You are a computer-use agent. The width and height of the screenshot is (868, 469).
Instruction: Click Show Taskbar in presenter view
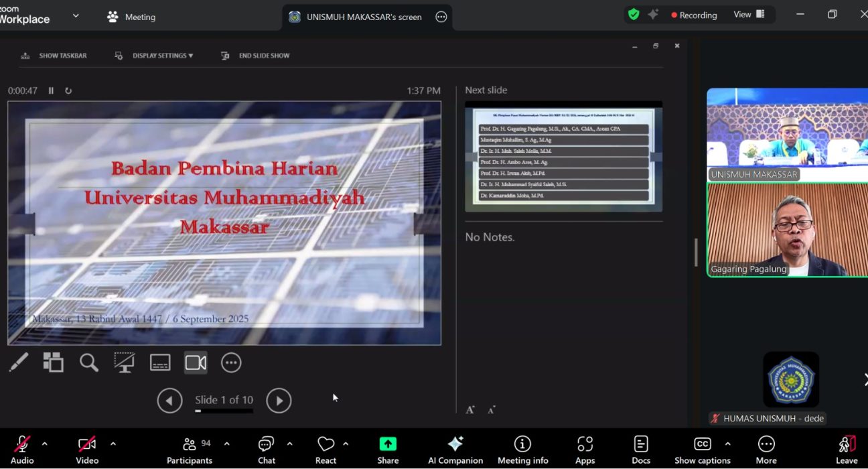point(54,56)
